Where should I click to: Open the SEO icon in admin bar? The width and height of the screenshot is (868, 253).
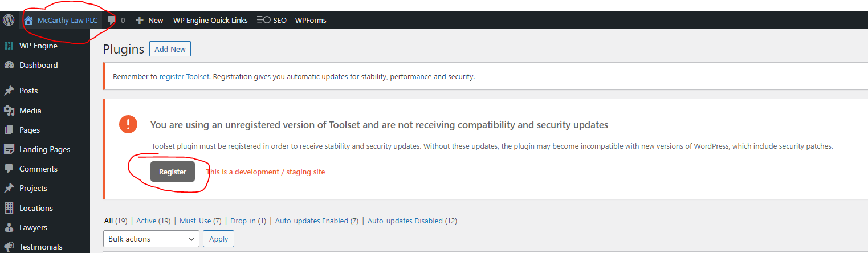click(x=263, y=20)
